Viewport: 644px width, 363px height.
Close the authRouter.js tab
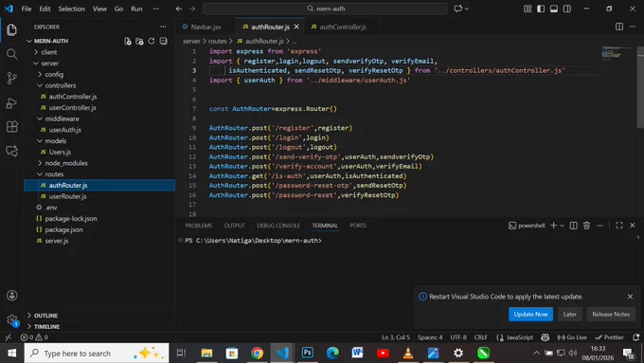point(296,27)
